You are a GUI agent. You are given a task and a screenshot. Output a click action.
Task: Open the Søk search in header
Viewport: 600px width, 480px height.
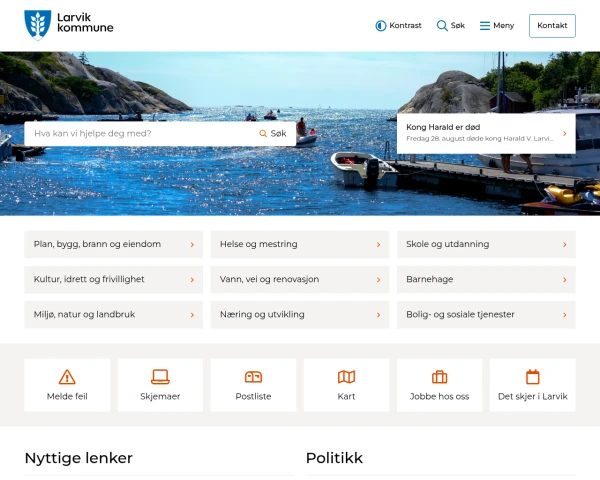pos(451,26)
